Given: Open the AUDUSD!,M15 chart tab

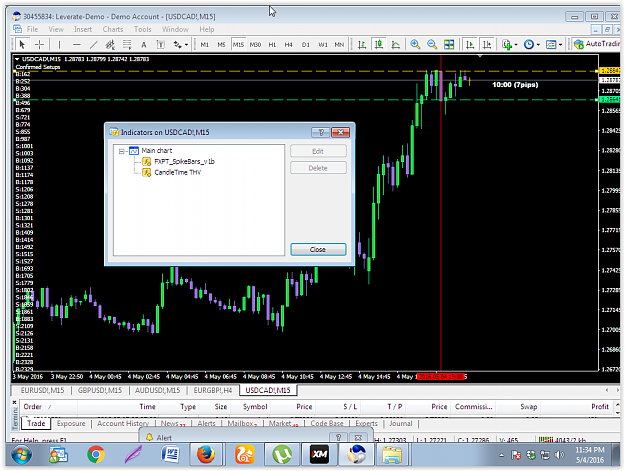Looking at the screenshot, I should coord(157,390).
